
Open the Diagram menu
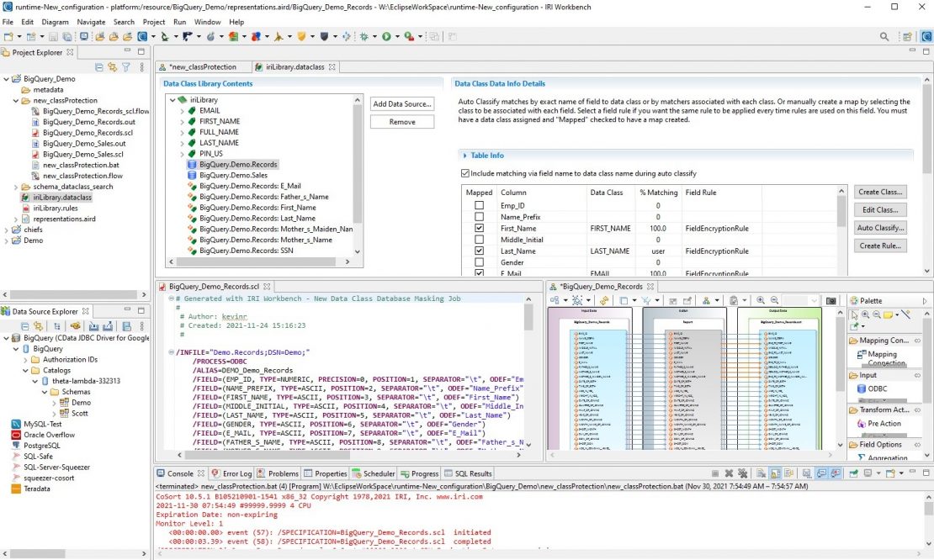pos(55,22)
